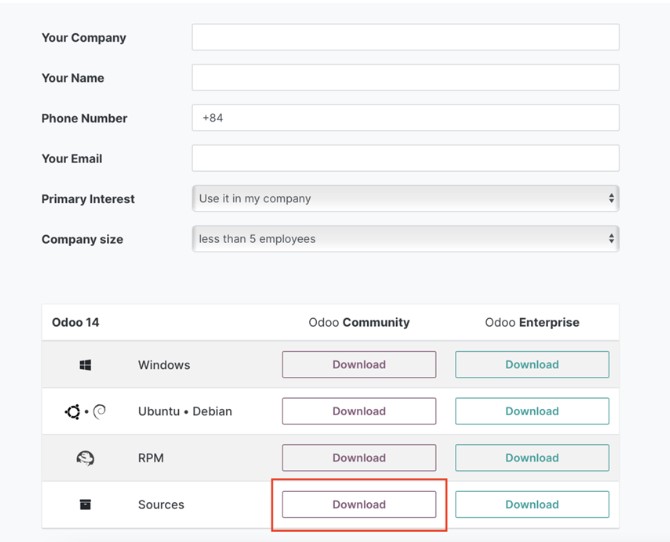
Task: Download Odoo Enterprise Sources
Action: [x=532, y=504]
